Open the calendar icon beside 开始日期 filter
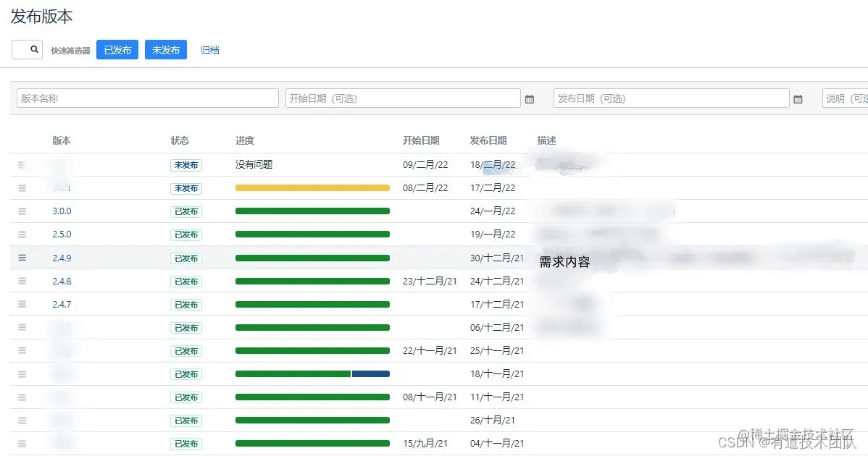Screen dimensions: 868x456 click(530, 98)
